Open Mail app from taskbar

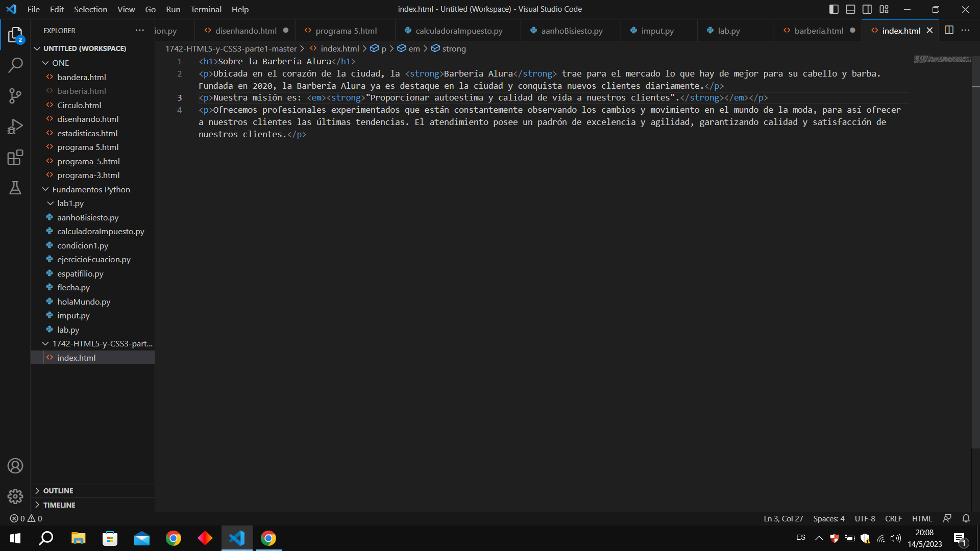(x=142, y=538)
